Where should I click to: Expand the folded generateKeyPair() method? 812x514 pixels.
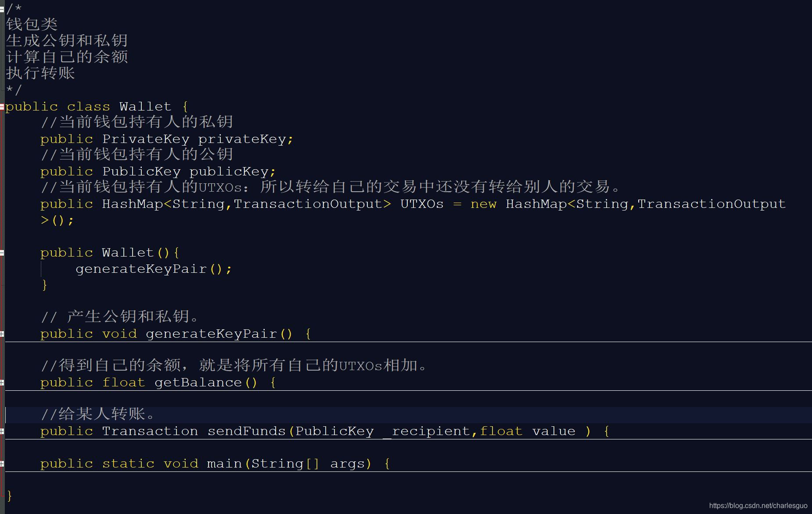tap(2, 334)
